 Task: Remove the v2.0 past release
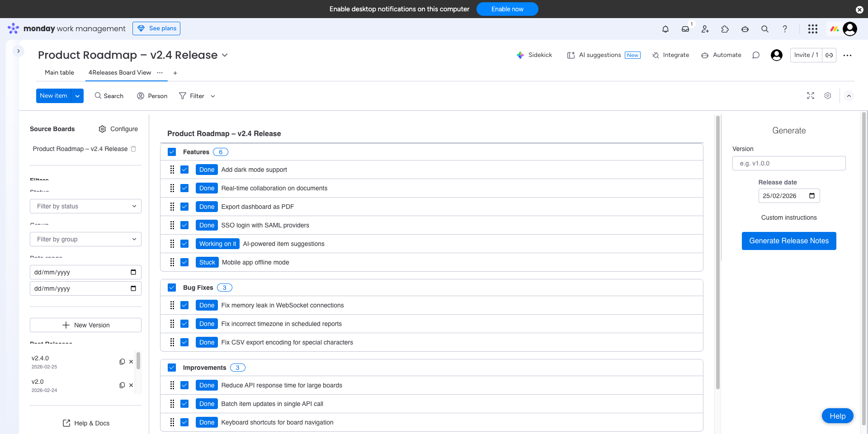tap(131, 385)
